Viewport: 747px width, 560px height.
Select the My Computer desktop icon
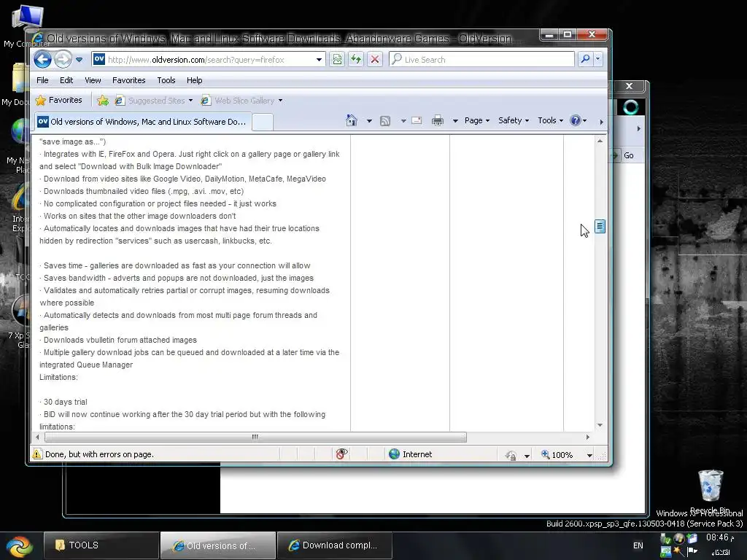point(27,27)
